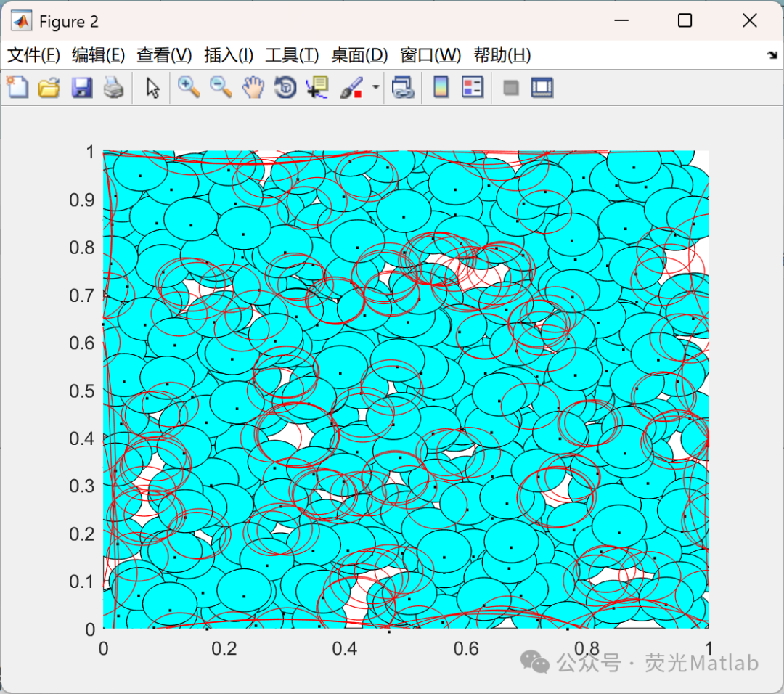Viewport: 784px width, 694px height.
Task: Open the 帮助(H) menu
Action: pyautogui.click(x=502, y=54)
